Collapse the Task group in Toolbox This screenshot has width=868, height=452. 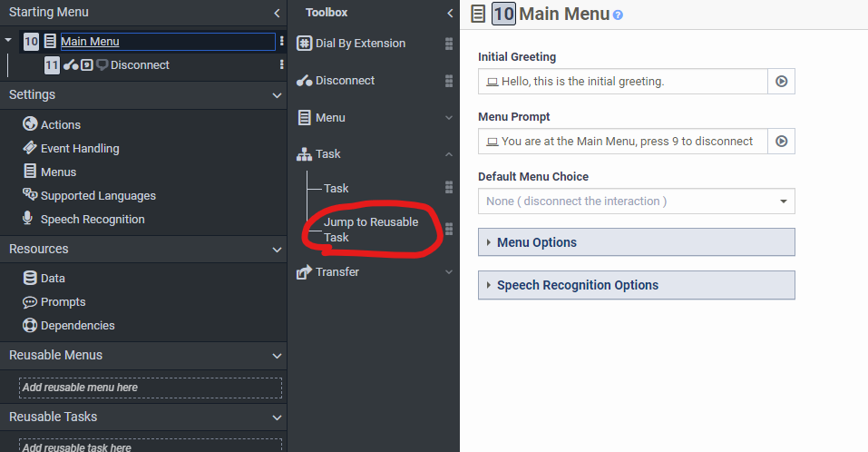[448, 154]
